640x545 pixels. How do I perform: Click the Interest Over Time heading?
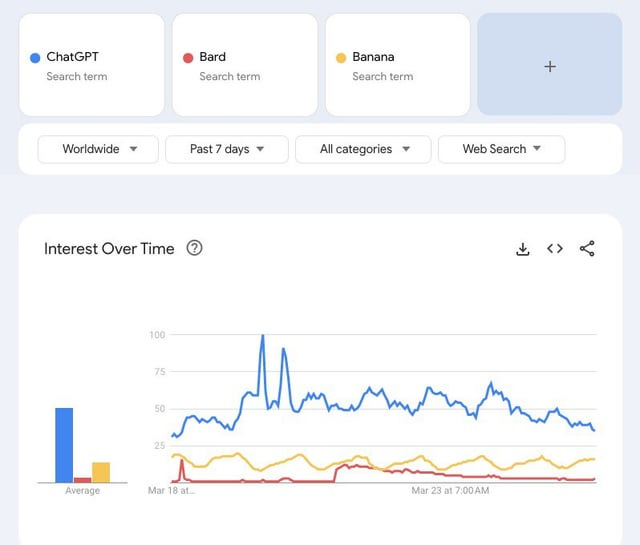109,249
